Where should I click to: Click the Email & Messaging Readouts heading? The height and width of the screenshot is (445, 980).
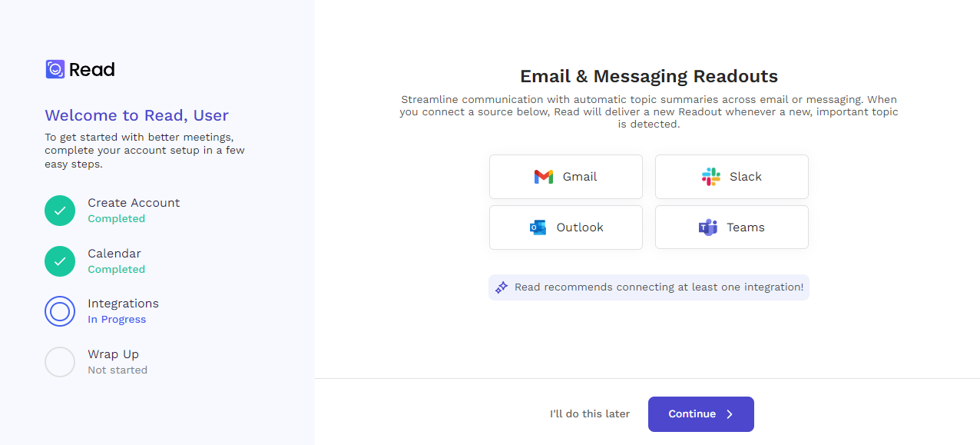tap(649, 76)
